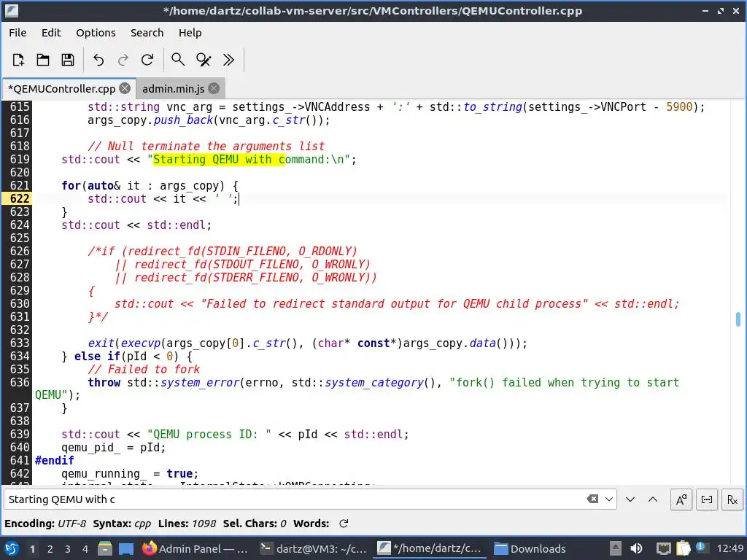Switch to workspace 4 in the taskbar
The height and width of the screenshot is (560, 747).
[85, 549]
